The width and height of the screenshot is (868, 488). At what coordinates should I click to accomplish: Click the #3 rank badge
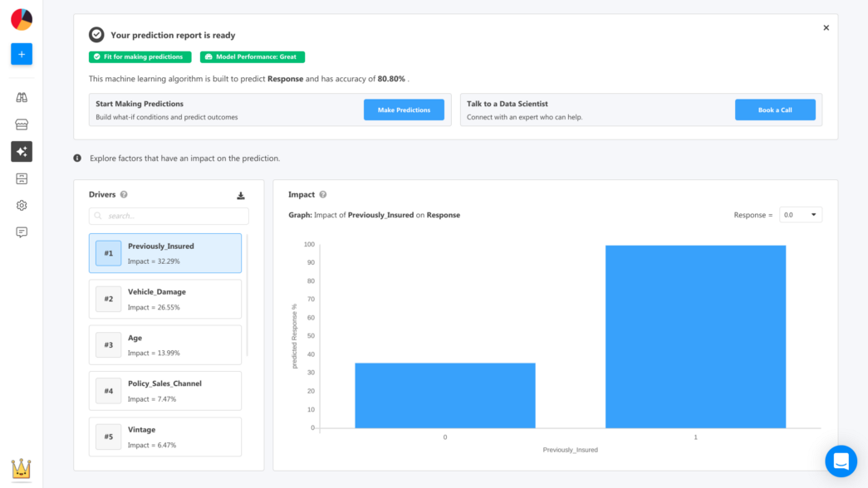[109, 344]
